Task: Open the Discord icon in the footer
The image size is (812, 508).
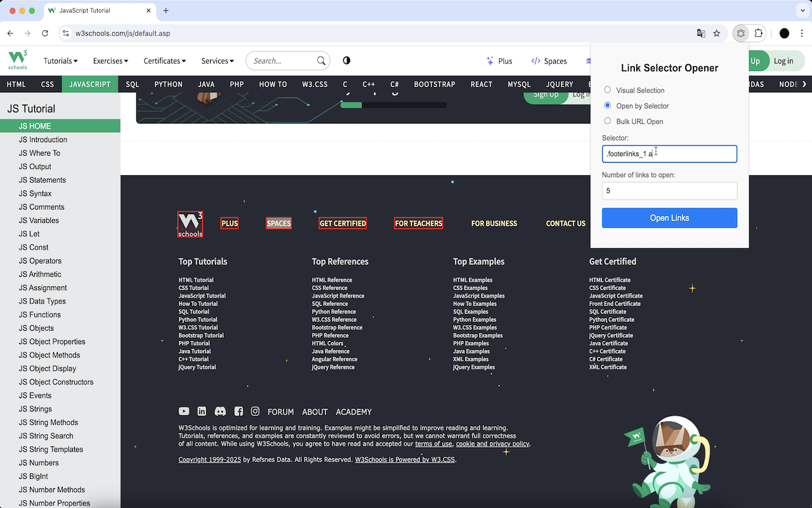Action: tap(219, 411)
